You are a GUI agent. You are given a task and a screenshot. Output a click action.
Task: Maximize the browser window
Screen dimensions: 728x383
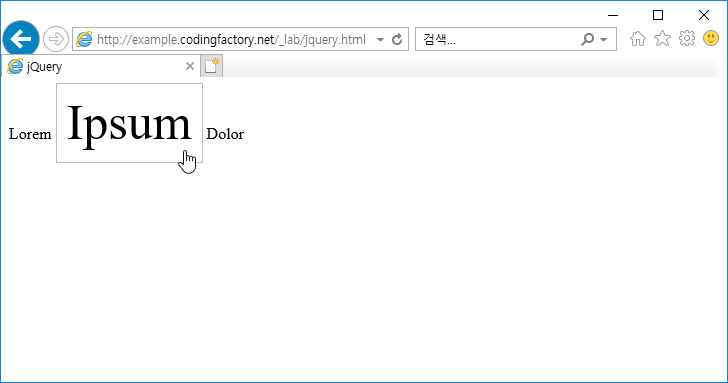tap(658, 15)
